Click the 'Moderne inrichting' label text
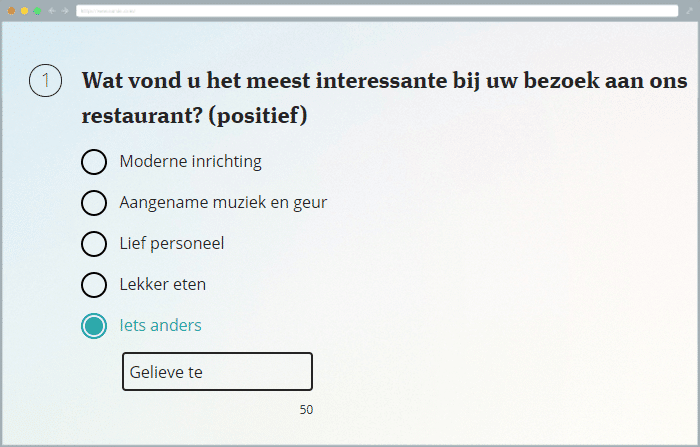This screenshot has width=700, height=447. pos(190,162)
